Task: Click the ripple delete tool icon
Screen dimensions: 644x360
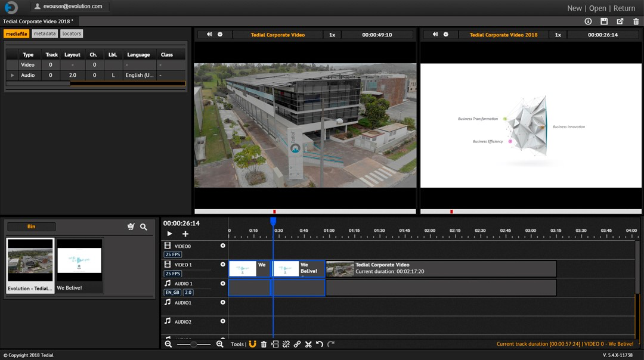Action: coord(275,344)
